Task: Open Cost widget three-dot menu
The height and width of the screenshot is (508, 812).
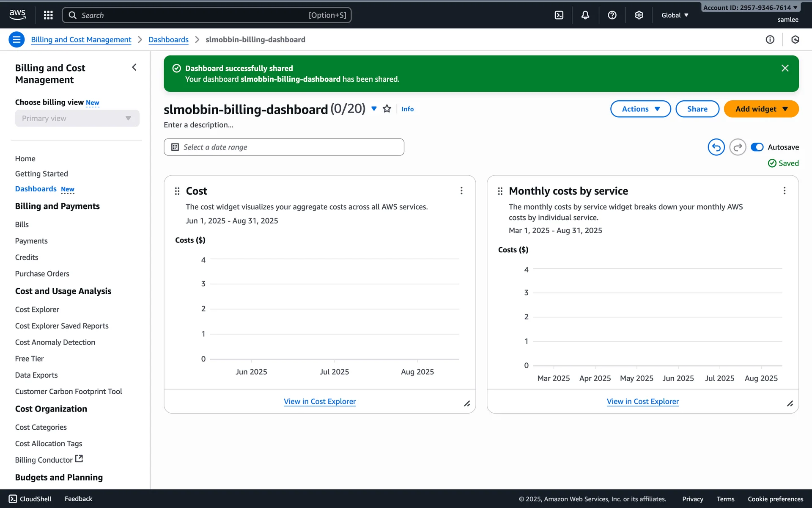Action: (461, 191)
